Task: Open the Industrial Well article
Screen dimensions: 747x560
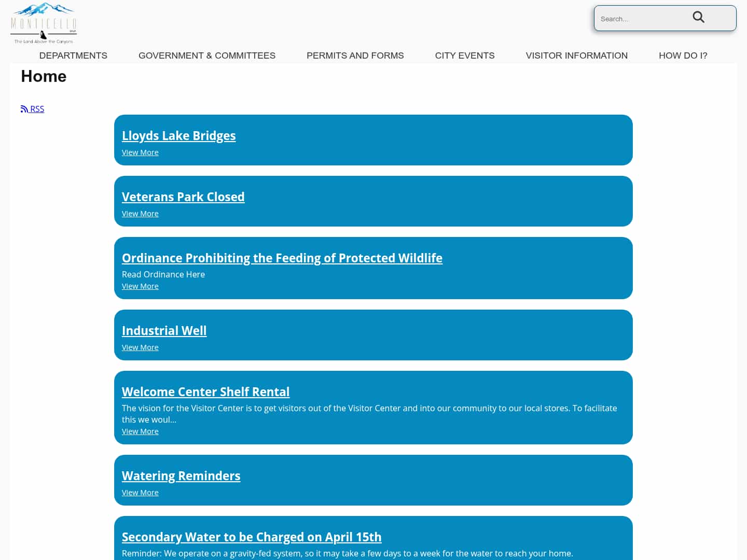Action: tap(164, 330)
